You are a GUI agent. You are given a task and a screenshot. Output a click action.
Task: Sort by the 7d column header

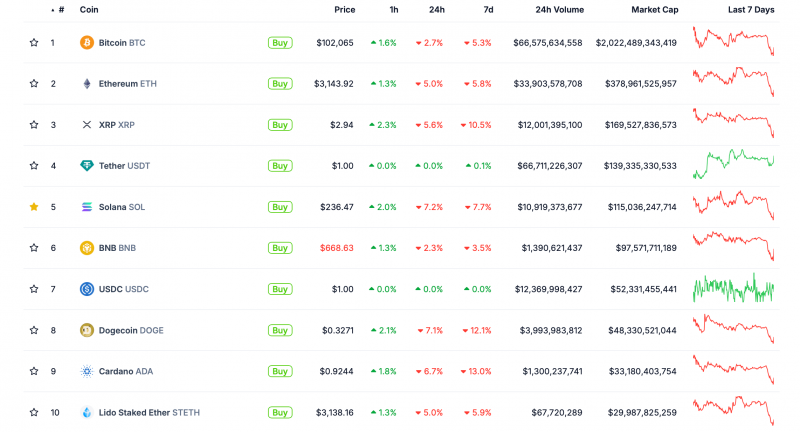(488, 10)
